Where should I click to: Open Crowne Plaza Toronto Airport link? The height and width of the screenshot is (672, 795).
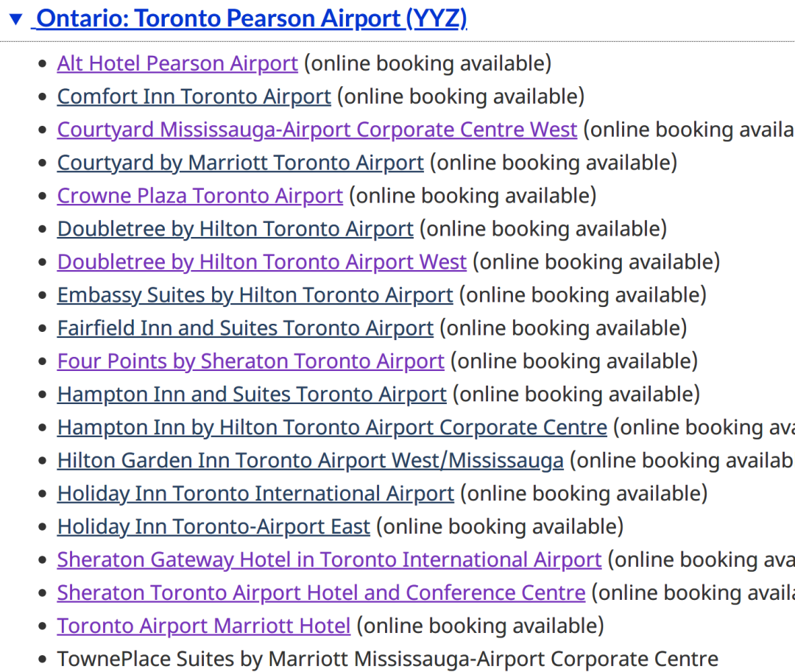pyautogui.click(x=200, y=196)
